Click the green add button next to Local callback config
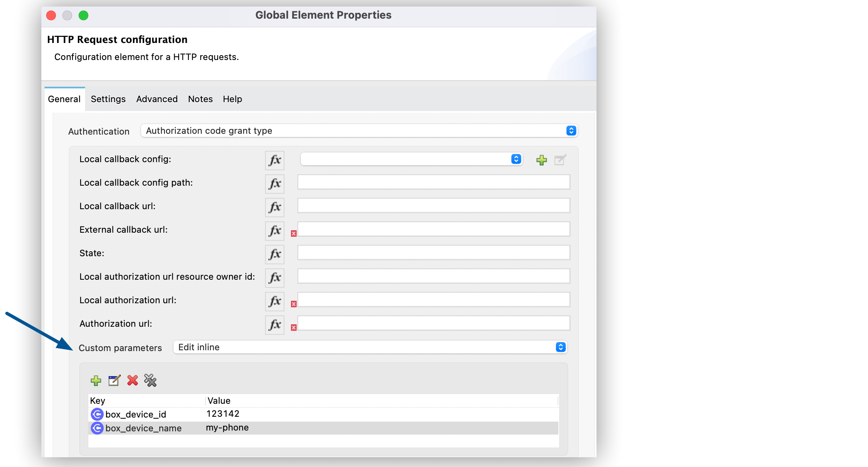Screen dimensions: 868x467 (x=541, y=160)
